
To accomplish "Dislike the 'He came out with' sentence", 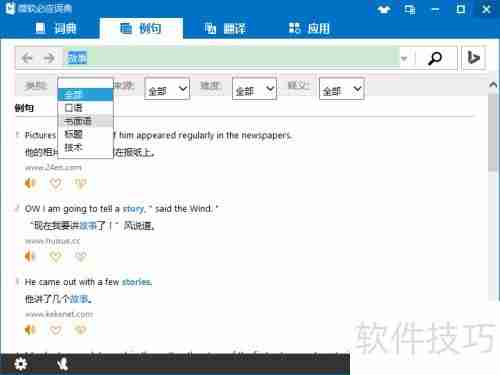I will [81, 330].
